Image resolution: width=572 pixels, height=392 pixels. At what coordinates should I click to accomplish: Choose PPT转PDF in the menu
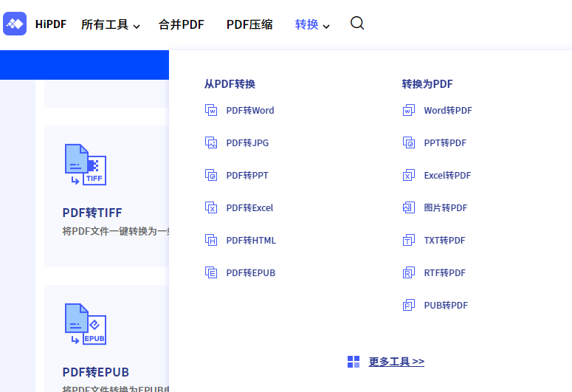pyautogui.click(x=445, y=142)
